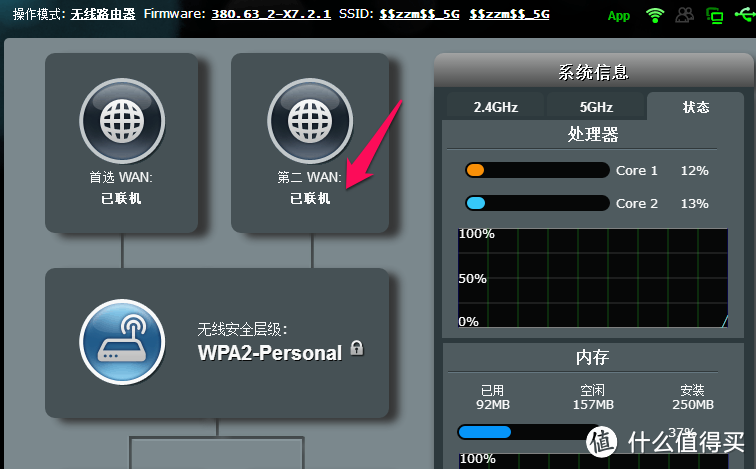Select the 状态 status tab

696,106
